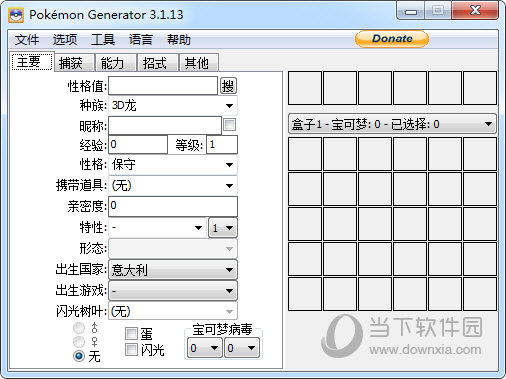The image size is (506, 379).
Task: Switch to the 捕获 tab
Action: 74,63
